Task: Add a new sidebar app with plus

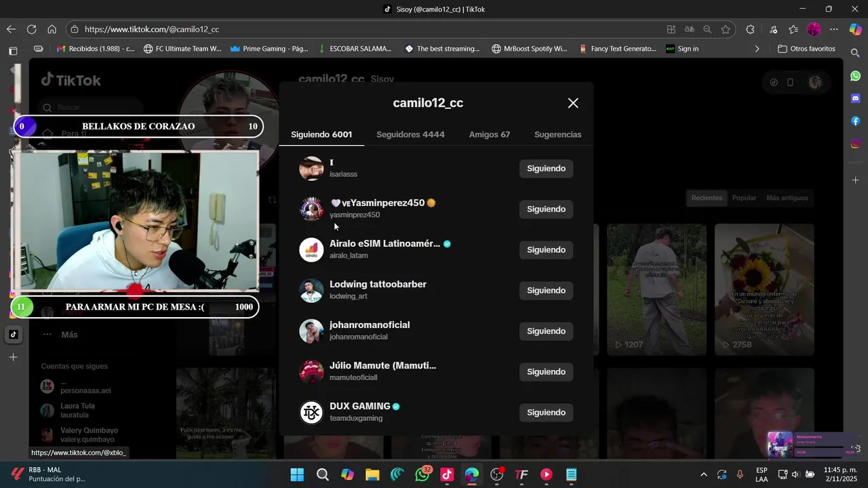Action: (856, 180)
